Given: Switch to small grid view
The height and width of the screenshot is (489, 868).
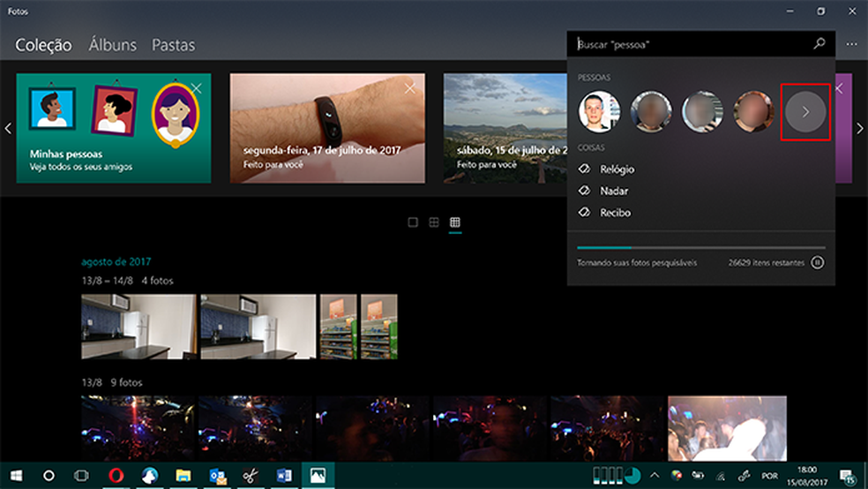Looking at the screenshot, I should [455, 222].
